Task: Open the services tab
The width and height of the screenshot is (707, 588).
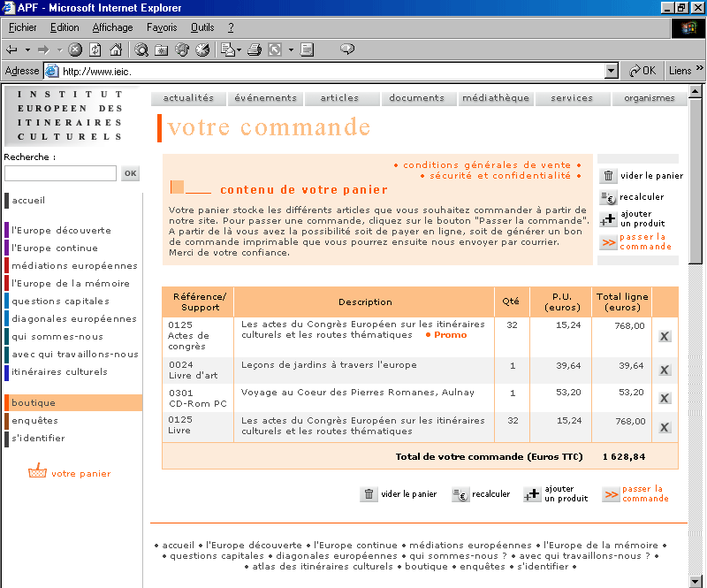Action: click(x=572, y=98)
